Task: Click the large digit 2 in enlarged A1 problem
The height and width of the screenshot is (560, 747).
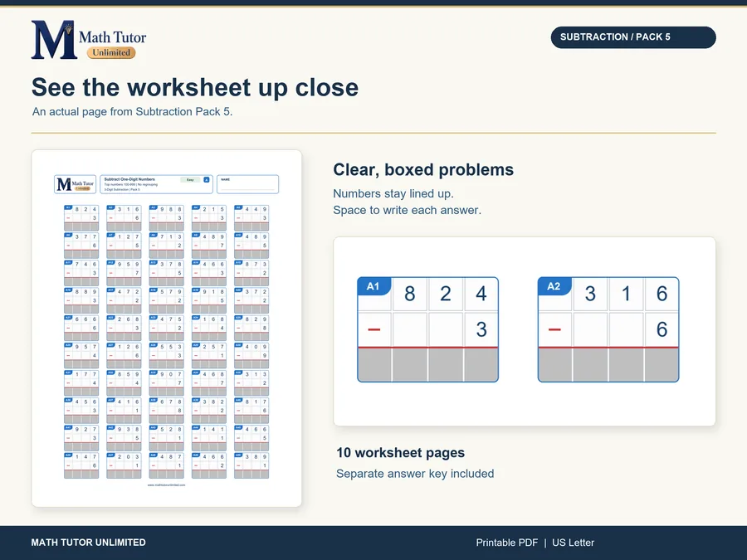Action: pos(446,294)
